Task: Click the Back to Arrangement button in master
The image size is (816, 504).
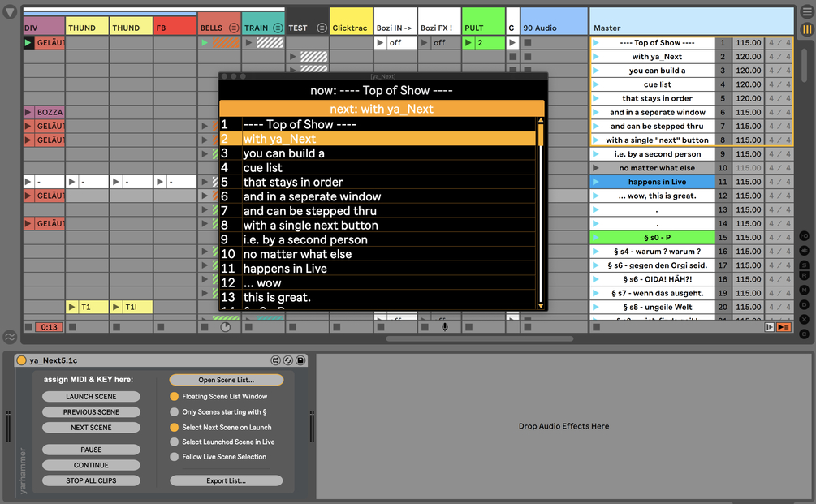Action: coord(784,327)
